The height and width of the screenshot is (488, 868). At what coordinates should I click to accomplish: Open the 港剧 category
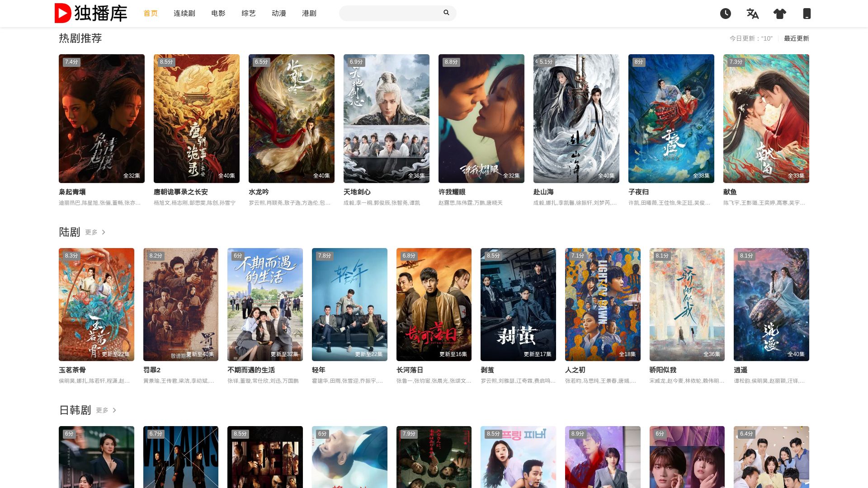309,14
